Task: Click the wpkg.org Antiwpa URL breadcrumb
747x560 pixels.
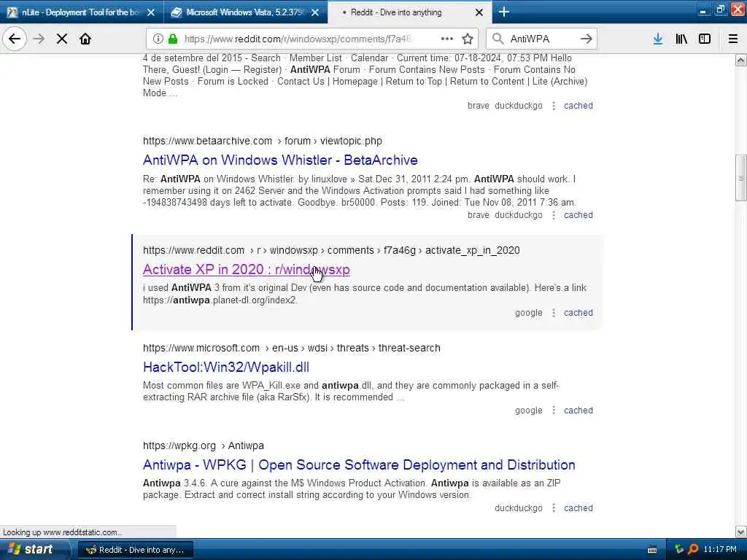Action: [204, 446]
